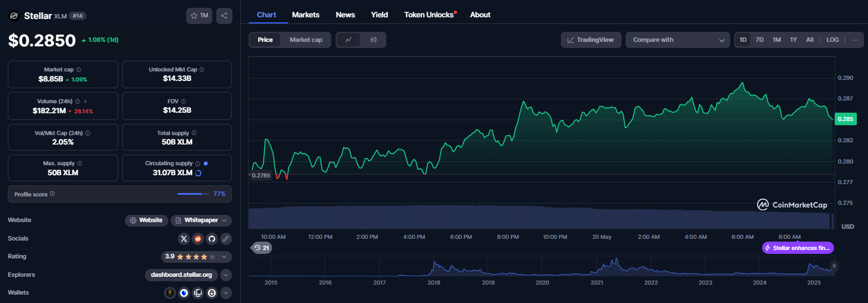
Task: Open the chain-link icon in Socials
Action: click(226, 239)
